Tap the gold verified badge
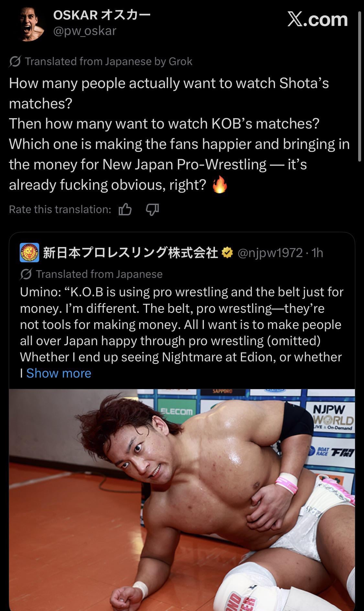 [x=227, y=253]
